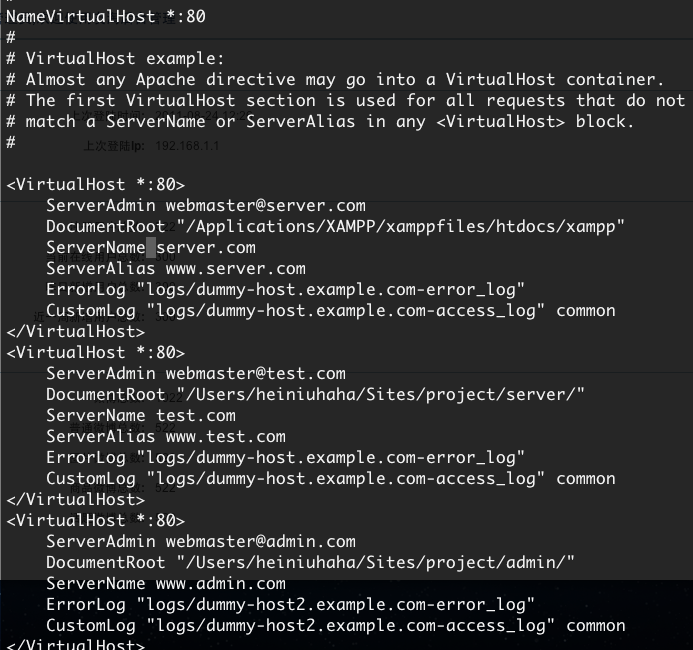Viewport: 693px width, 650px height.
Task: Click the cursor block after ServerName
Action: (151, 247)
